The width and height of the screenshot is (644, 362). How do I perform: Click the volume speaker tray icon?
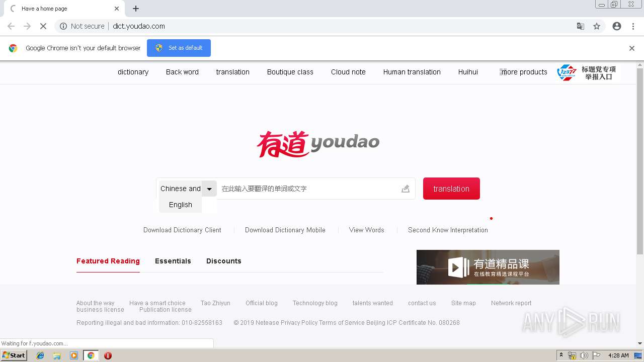(584, 355)
